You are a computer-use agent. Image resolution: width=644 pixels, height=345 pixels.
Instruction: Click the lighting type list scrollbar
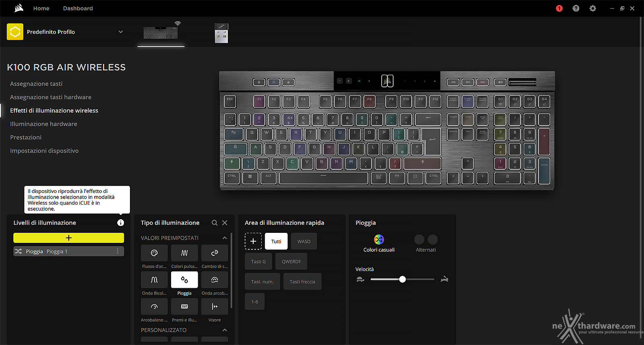click(x=231, y=270)
